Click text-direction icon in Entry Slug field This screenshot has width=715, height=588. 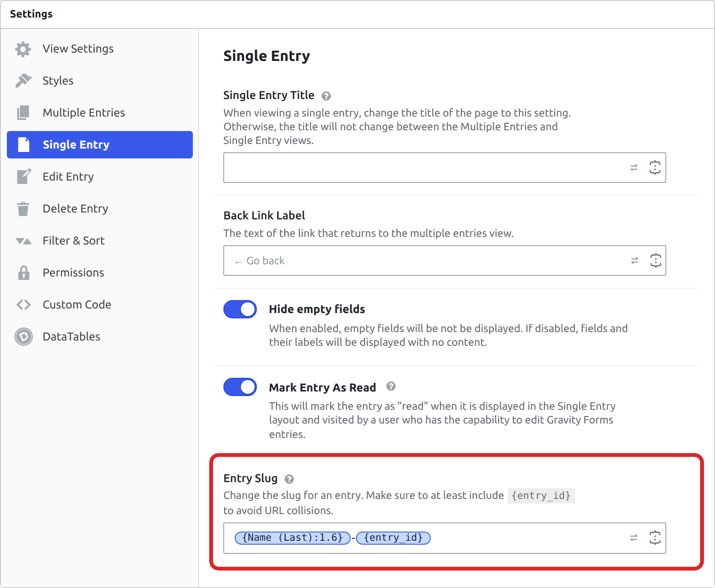[x=634, y=538]
